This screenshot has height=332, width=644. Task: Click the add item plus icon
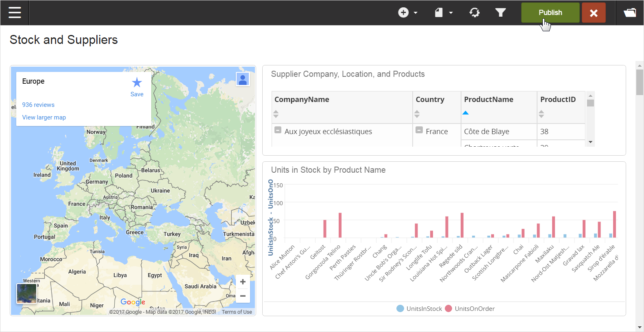point(403,13)
